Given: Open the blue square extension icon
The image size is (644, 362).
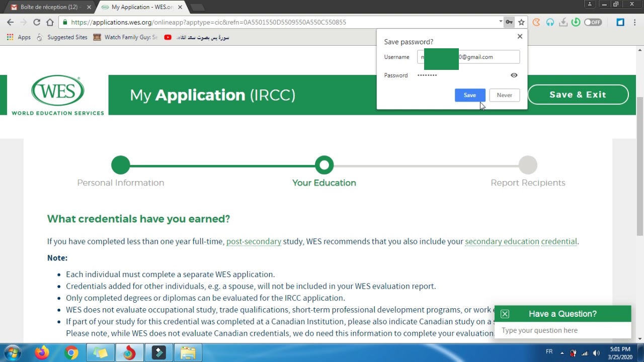Looking at the screenshot, I should tap(620, 22).
